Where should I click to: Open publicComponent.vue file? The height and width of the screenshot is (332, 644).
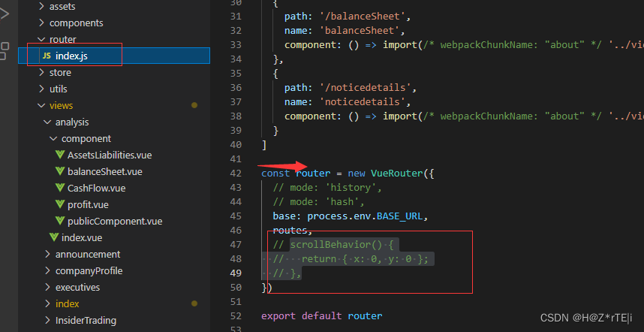(115, 221)
